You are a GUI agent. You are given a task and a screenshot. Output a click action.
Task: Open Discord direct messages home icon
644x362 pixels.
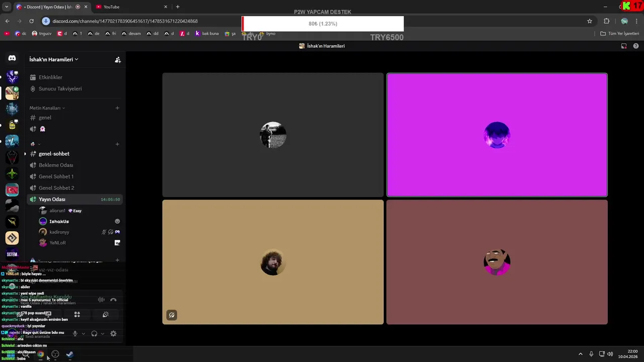12,59
